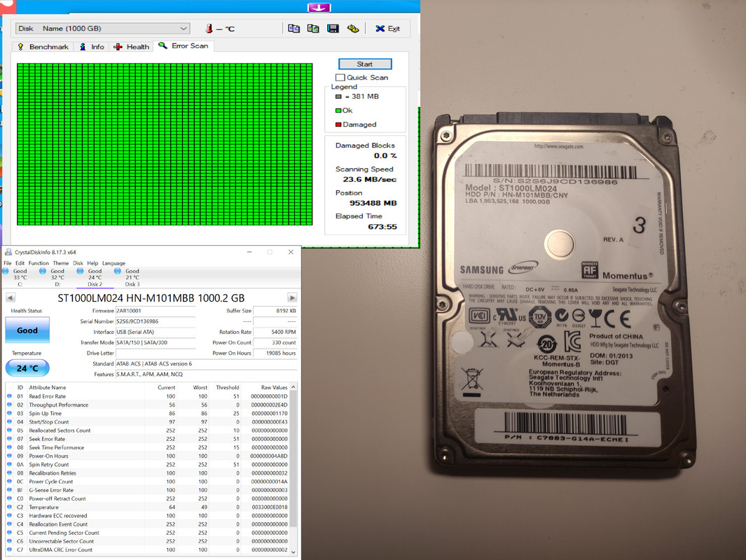Click status circle for Hardware ECC recovered
This screenshot has width=746, height=560.
pos(10,515)
